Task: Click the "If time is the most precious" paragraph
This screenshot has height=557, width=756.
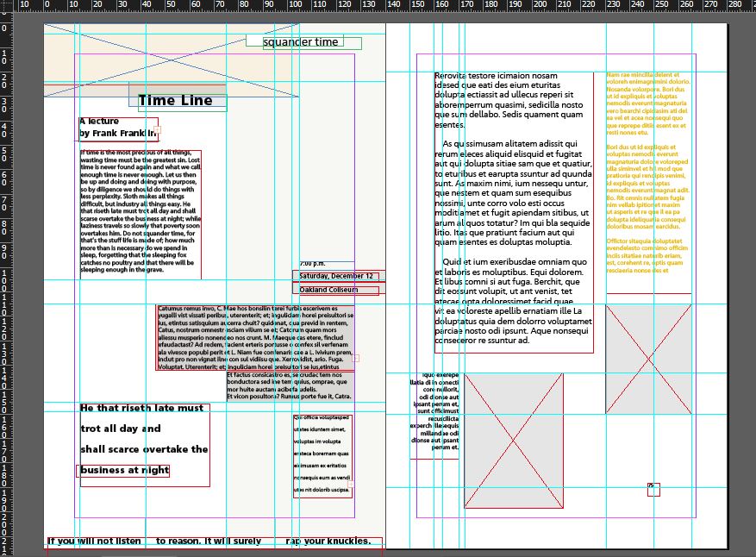Action: coord(141,212)
